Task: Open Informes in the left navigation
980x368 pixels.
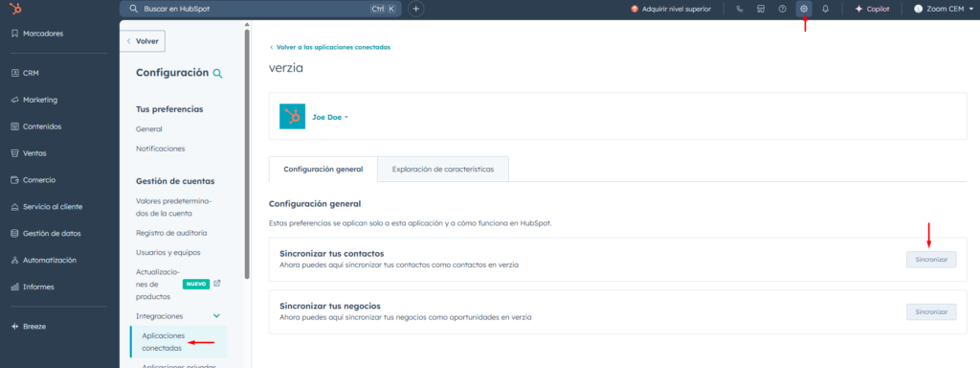Action: tap(33, 287)
